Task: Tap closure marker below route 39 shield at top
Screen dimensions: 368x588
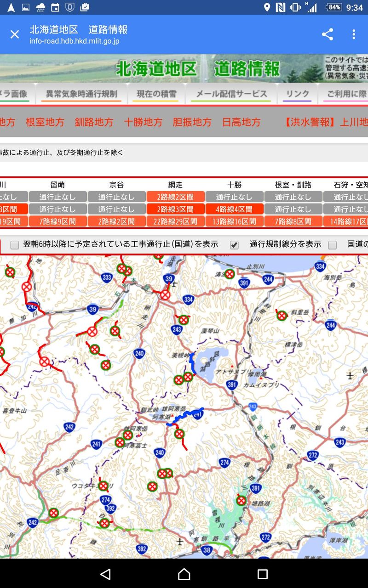Action: (x=165, y=295)
